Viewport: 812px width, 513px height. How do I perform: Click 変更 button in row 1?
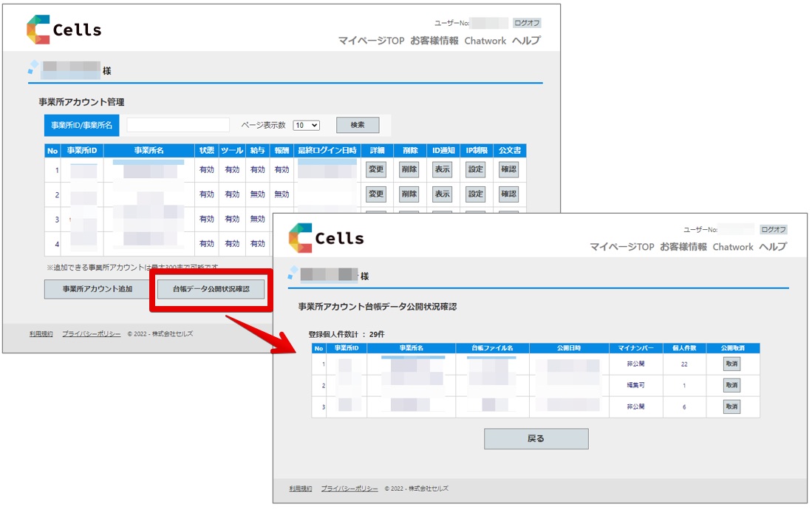(376, 169)
